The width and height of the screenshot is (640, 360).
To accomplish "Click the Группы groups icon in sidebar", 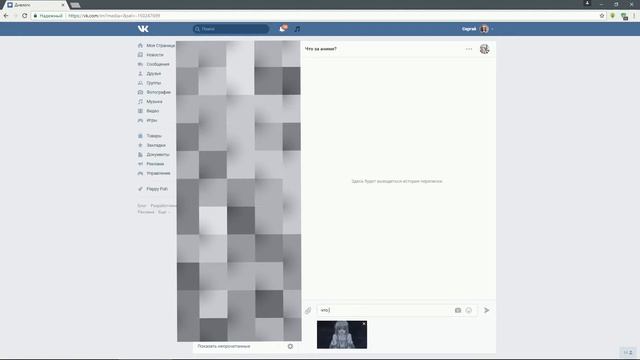I will click(140, 83).
